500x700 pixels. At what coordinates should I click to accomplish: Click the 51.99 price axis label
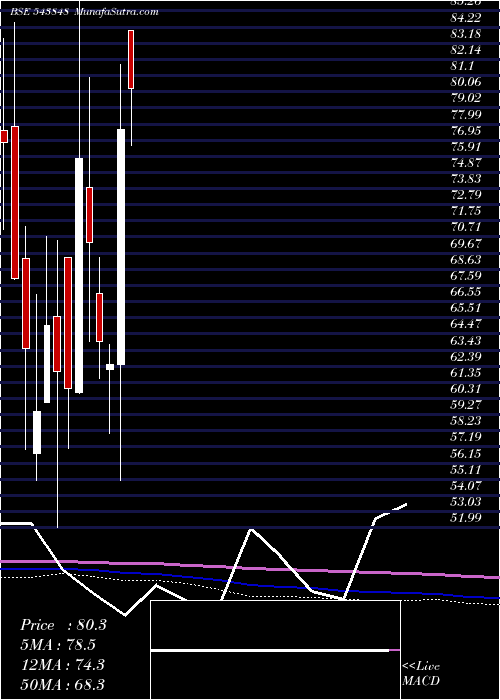tap(467, 517)
